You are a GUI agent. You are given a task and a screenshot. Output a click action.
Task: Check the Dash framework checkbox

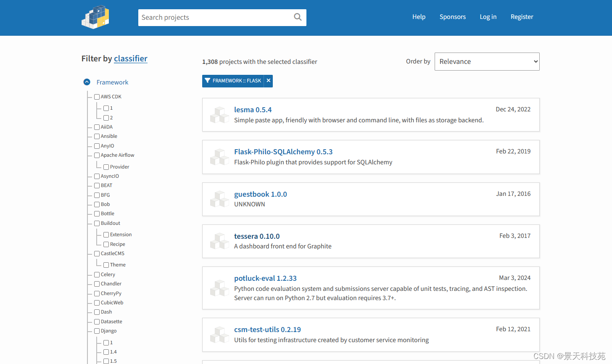tap(97, 312)
